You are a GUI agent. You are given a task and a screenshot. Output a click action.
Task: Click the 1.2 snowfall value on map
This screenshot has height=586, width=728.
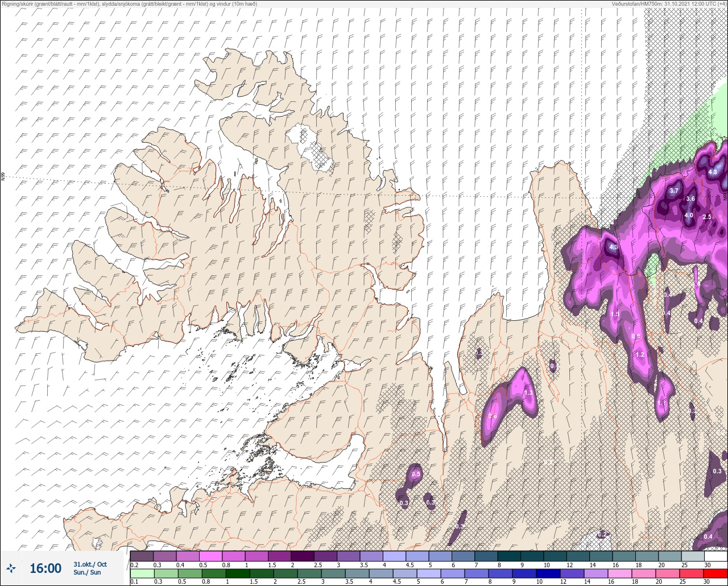coord(640,354)
